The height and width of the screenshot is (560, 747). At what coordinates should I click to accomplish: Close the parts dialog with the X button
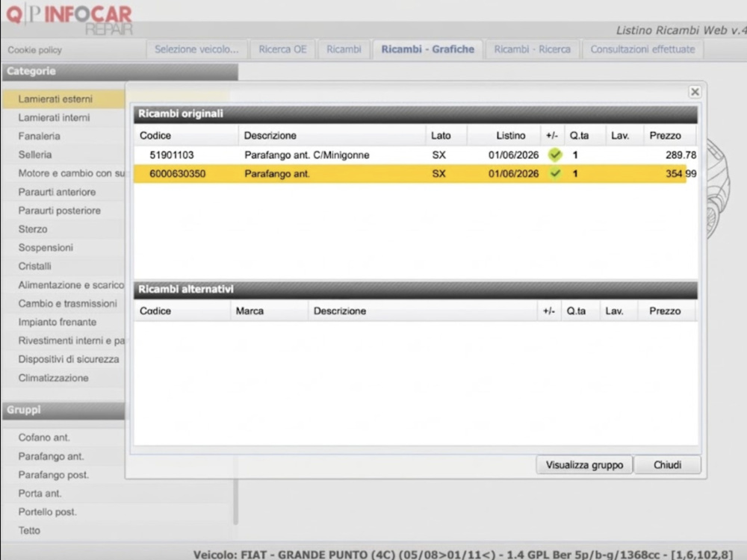pyautogui.click(x=695, y=92)
